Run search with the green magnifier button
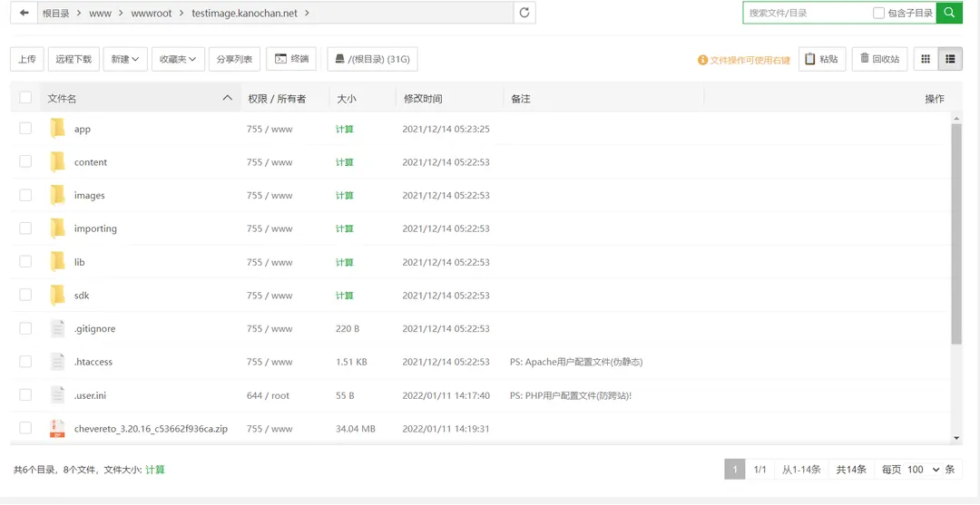The height and width of the screenshot is (505, 980). click(x=949, y=13)
